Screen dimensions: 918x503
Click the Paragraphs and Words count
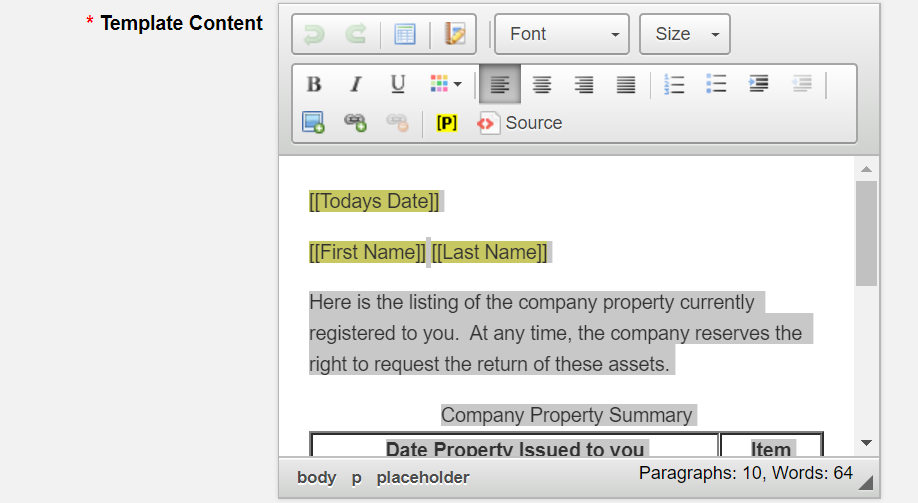pyautogui.click(x=745, y=473)
